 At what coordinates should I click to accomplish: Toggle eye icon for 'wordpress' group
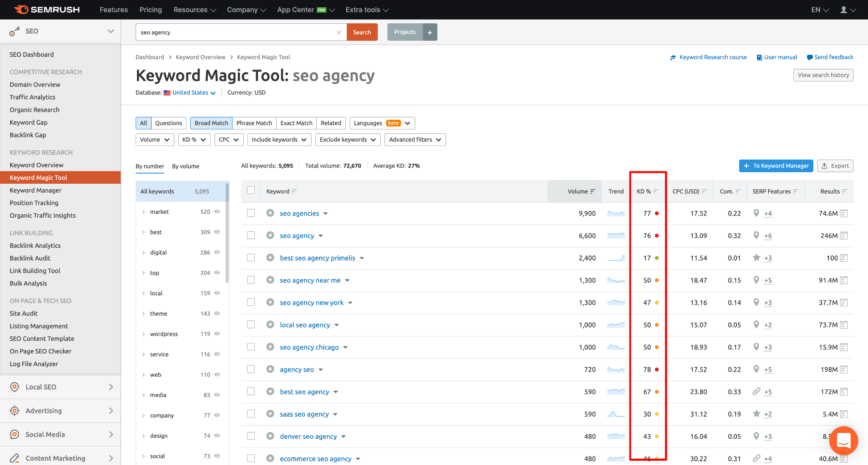[217, 333]
